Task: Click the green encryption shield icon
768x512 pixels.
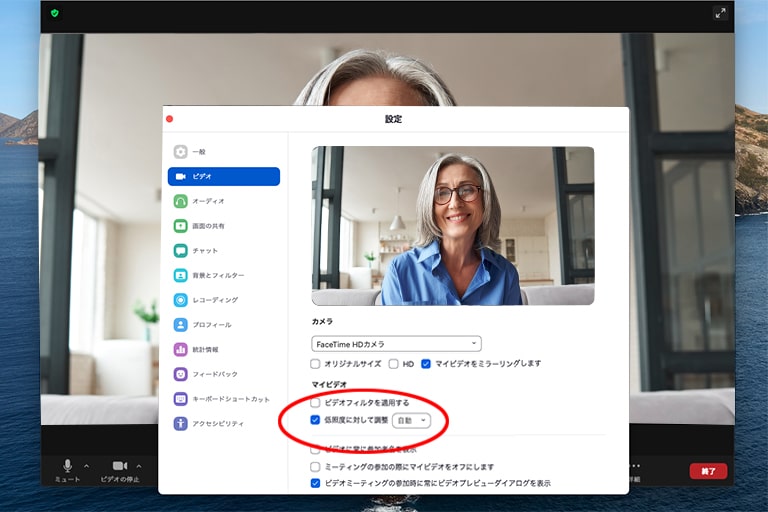Action: (x=54, y=13)
